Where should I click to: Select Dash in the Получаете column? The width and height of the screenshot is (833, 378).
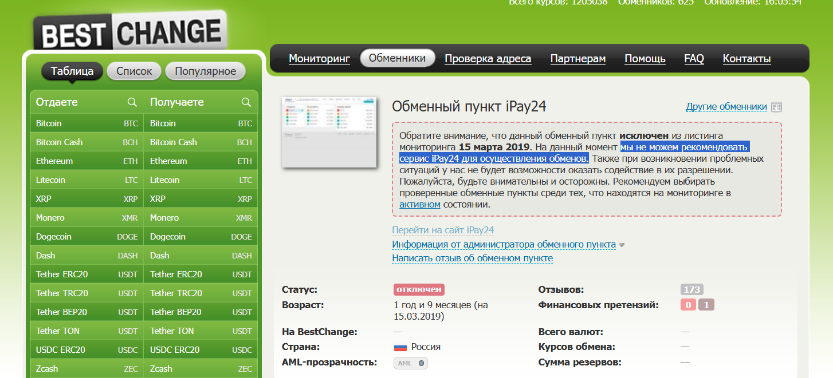[201, 255]
